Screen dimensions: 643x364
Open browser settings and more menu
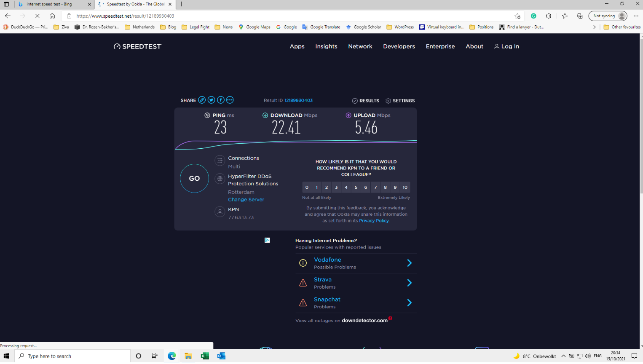(x=636, y=16)
